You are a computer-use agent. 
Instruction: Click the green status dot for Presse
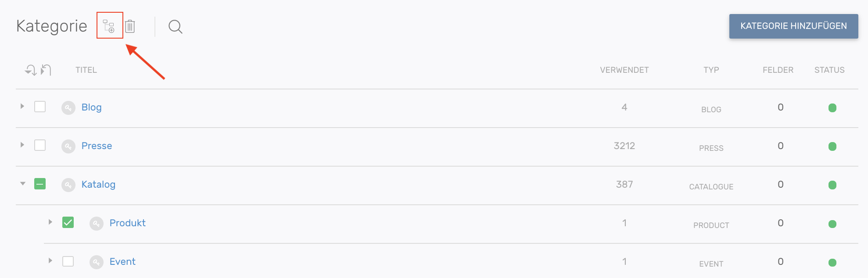point(832,146)
